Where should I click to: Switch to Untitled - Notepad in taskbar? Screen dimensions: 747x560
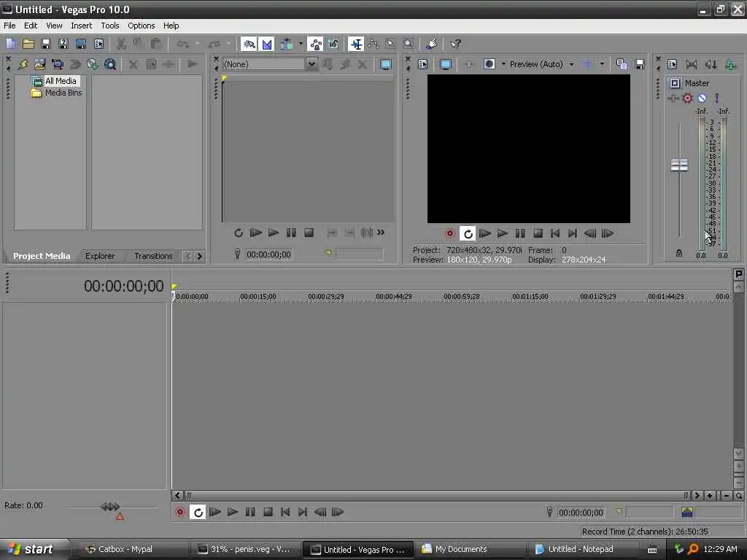click(x=580, y=549)
